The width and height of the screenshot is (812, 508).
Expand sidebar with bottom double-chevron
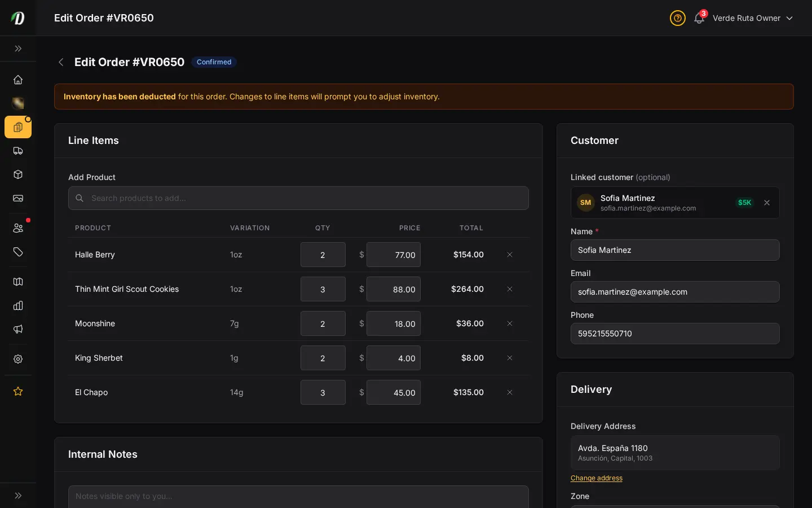tap(18, 496)
